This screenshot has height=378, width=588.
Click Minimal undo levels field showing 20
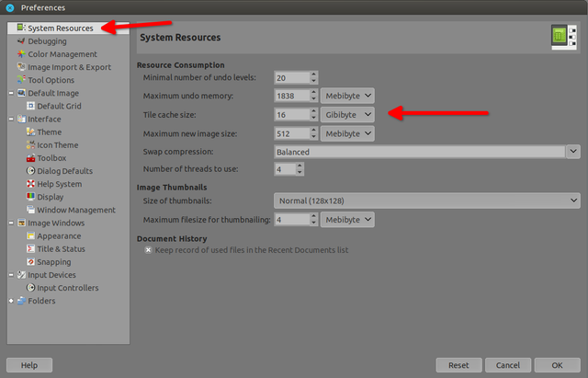292,77
